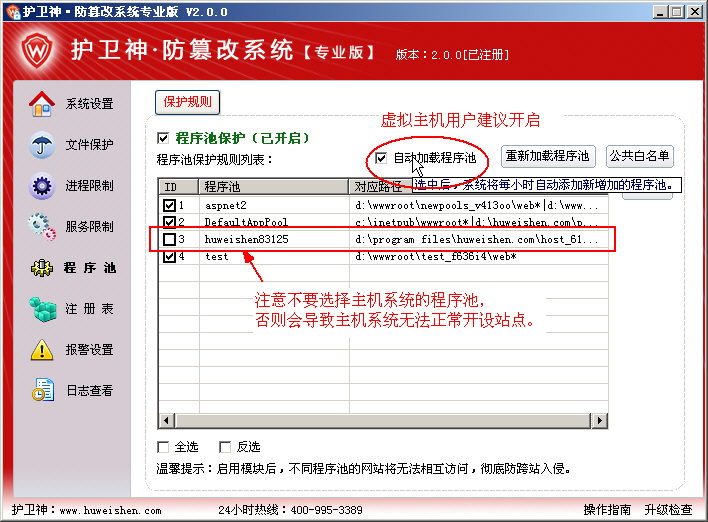This screenshot has width=708, height=522.
Task: Click the www.huweishen.com status bar text
Action: click(x=111, y=510)
